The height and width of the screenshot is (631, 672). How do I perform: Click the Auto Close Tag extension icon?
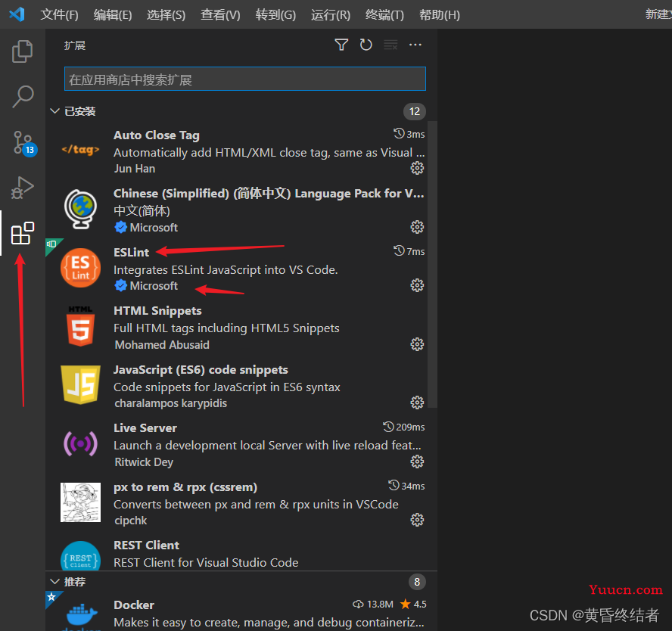pos(80,150)
